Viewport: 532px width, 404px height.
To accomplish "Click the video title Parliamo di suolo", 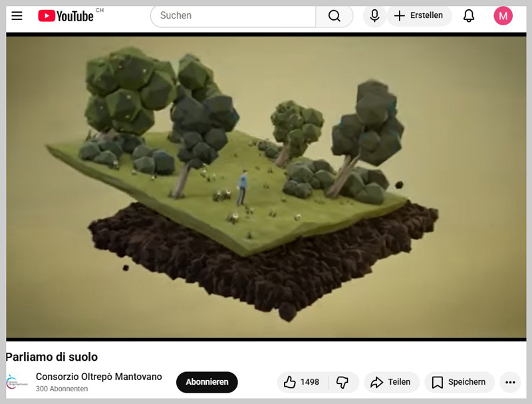I will pos(52,357).
